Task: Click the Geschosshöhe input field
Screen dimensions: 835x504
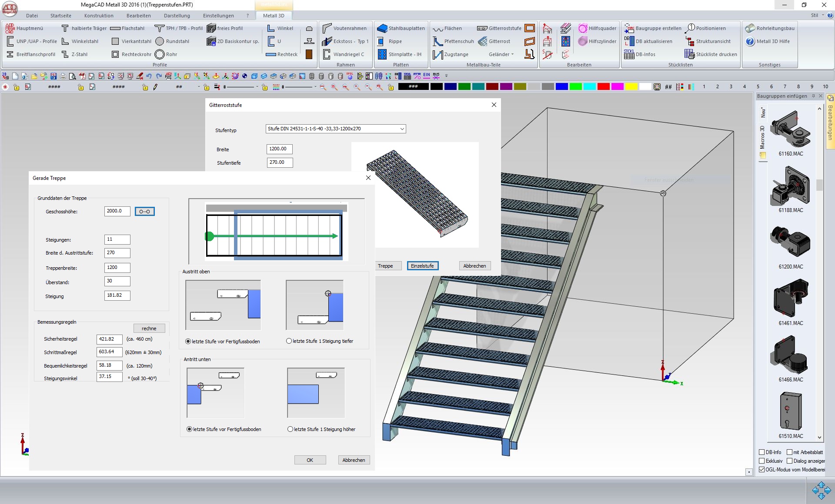Action: (x=117, y=211)
